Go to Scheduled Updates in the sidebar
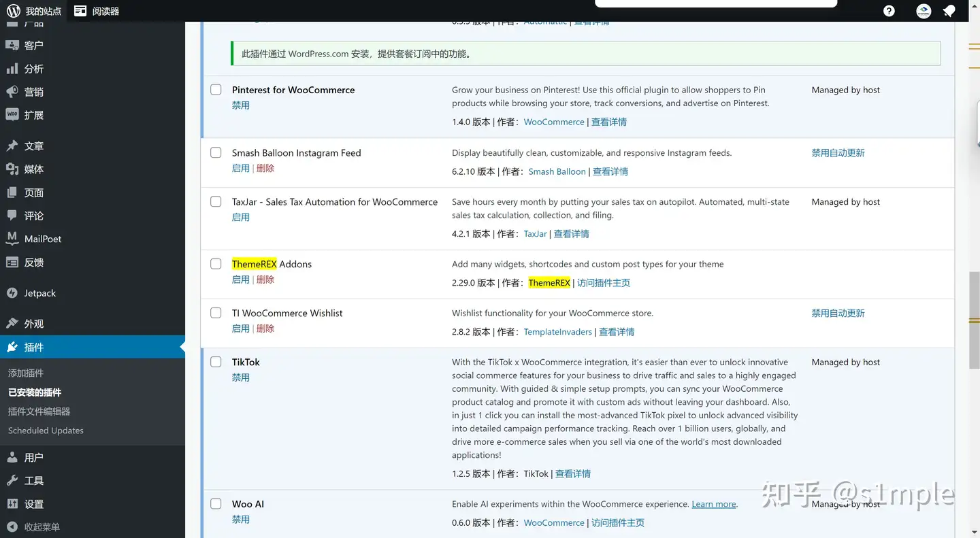The height and width of the screenshot is (538, 980). pyautogui.click(x=46, y=431)
